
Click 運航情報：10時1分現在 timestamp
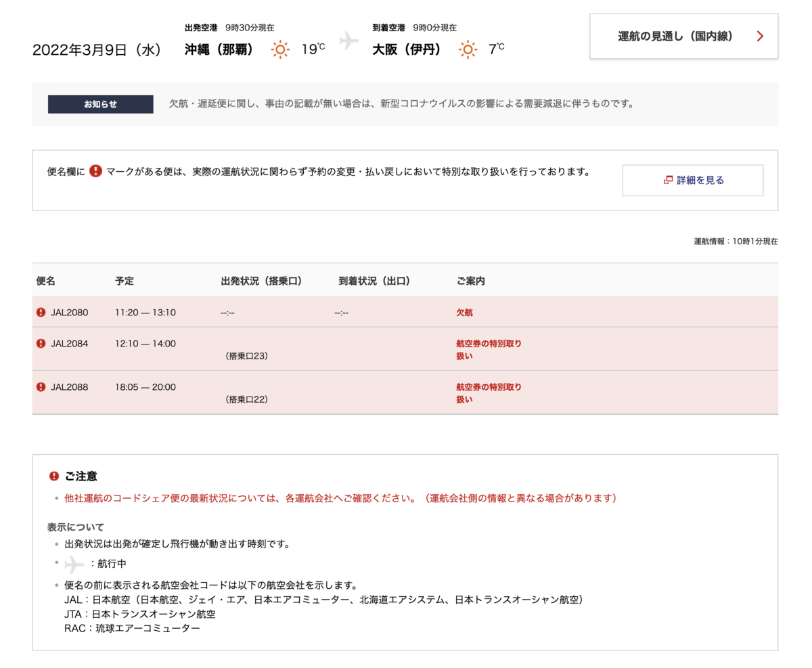(736, 241)
